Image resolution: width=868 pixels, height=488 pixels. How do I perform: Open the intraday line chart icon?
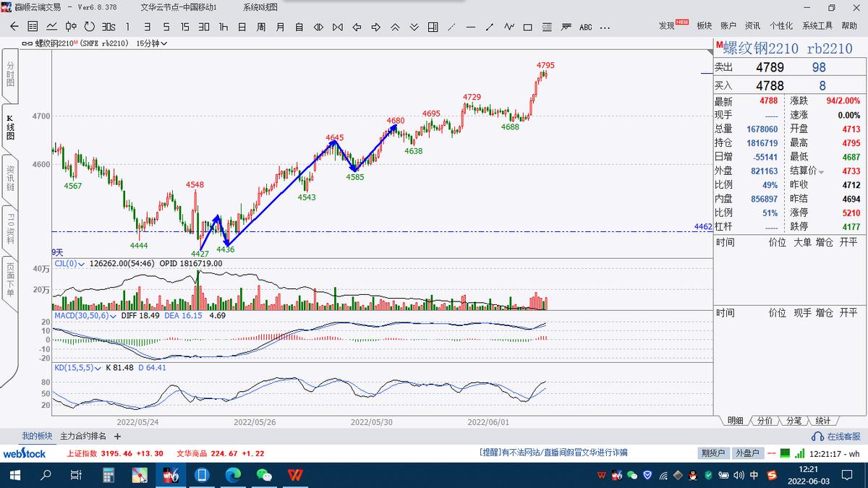tap(52, 27)
